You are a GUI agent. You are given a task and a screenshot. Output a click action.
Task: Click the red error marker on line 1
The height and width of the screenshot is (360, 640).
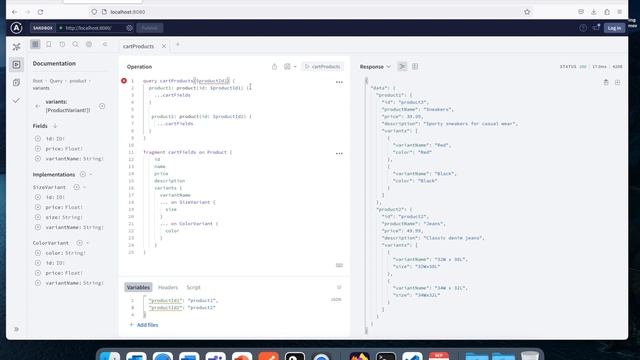(124, 81)
